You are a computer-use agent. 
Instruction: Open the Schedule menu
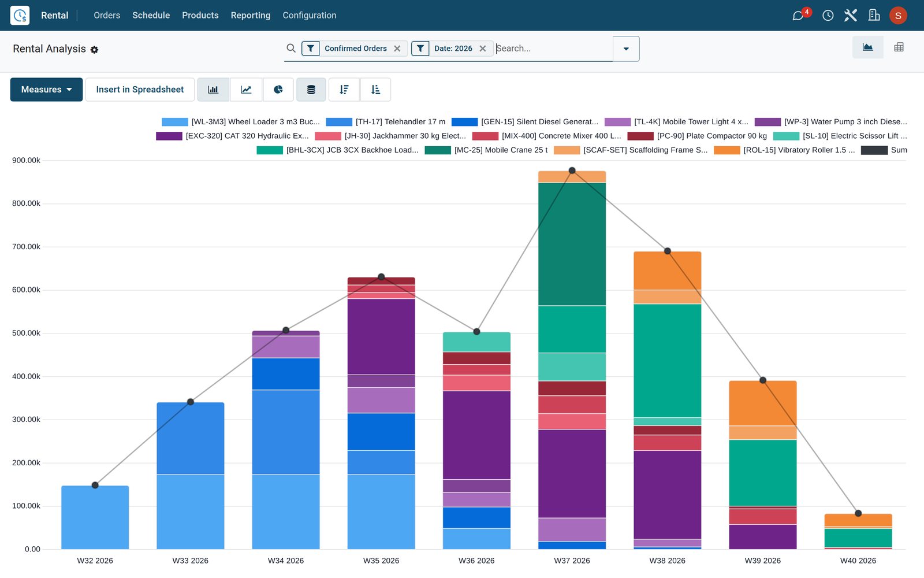151,16
